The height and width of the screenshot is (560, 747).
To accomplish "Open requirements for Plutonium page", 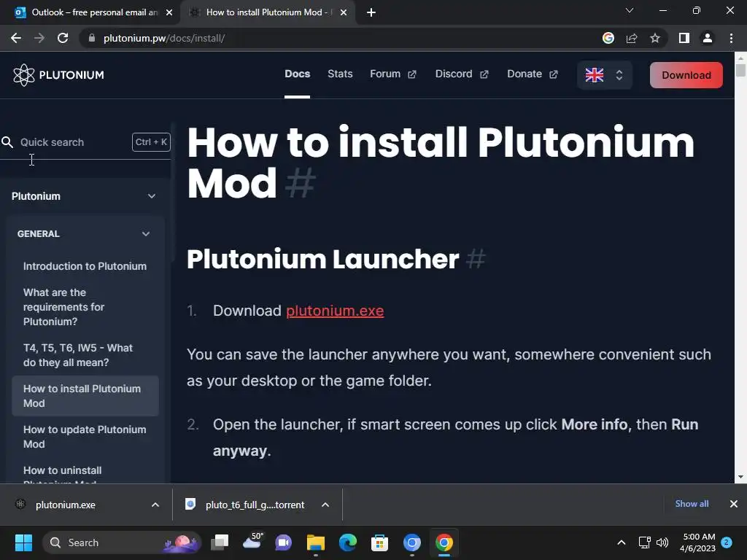I will coord(64,307).
